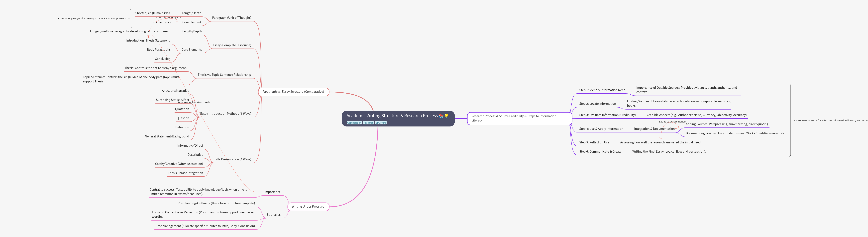Click the Integration & Documentation node
Viewport: 868px width, 237px height.
coord(654,129)
